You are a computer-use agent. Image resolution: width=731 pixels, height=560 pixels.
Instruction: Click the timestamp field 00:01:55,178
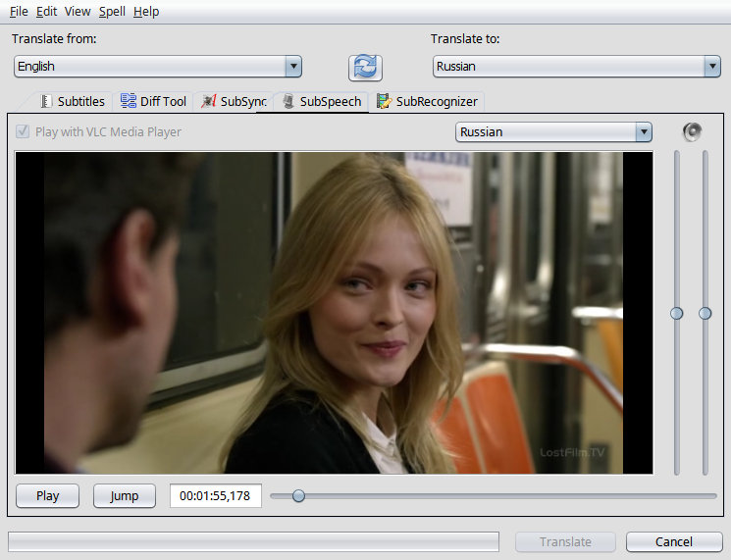click(216, 495)
